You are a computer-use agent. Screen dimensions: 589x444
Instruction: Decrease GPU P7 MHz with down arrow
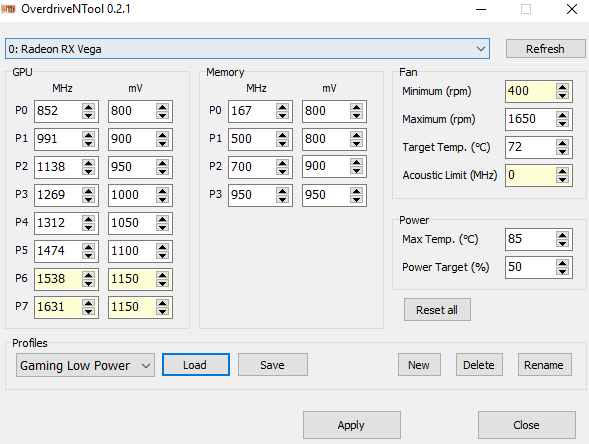tap(89, 312)
